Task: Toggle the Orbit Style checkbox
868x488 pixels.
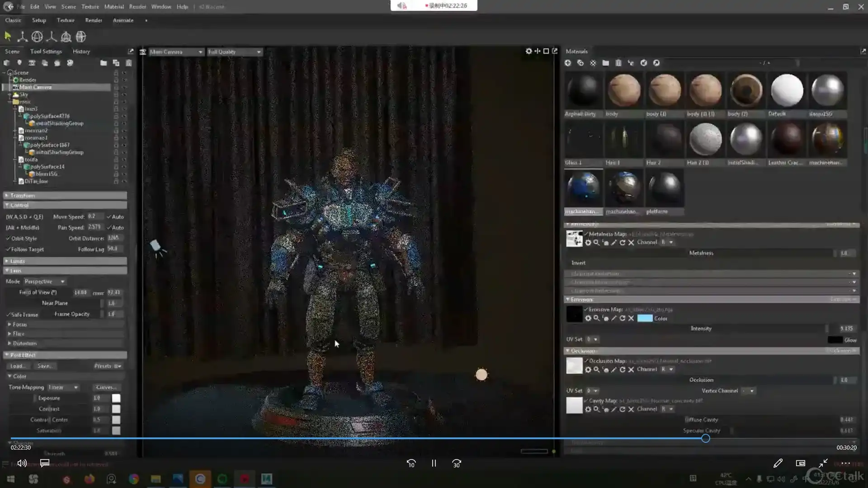Action: (x=8, y=239)
